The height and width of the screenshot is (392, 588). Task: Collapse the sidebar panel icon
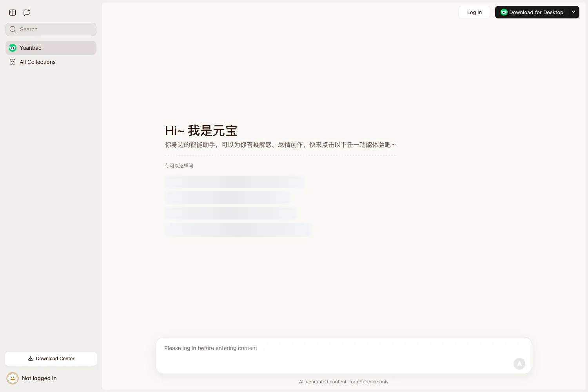pyautogui.click(x=13, y=13)
